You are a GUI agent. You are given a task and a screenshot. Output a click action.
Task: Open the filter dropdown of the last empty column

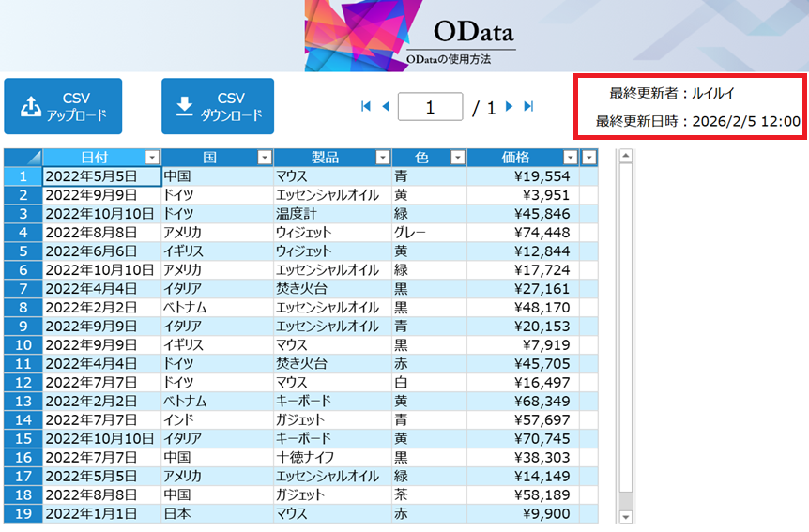click(589, 158)
